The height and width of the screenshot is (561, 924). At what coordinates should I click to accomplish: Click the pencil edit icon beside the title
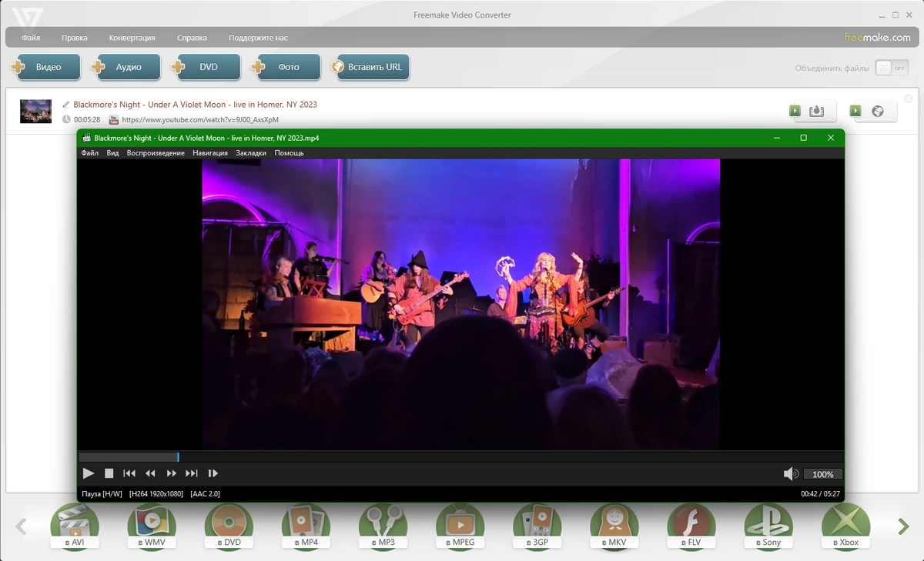coord(66,105)
